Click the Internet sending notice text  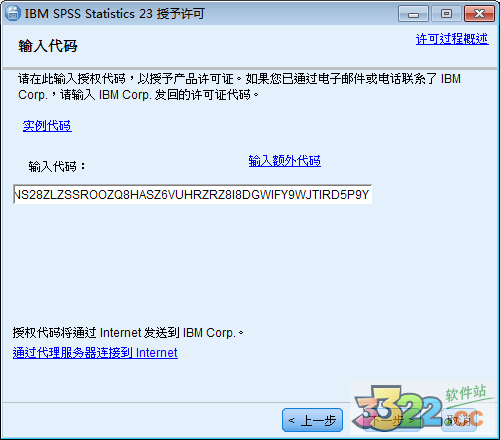[128, 332]
